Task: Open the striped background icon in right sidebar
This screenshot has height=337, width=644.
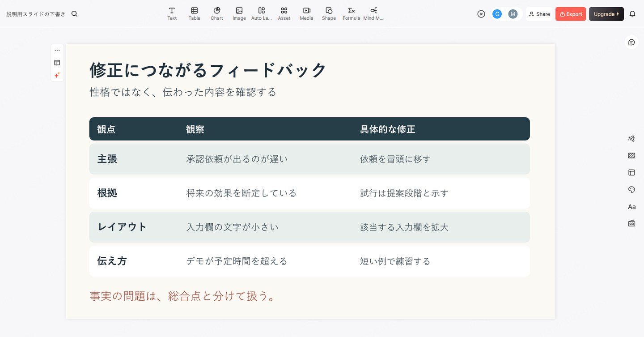Action: [631, 156]
